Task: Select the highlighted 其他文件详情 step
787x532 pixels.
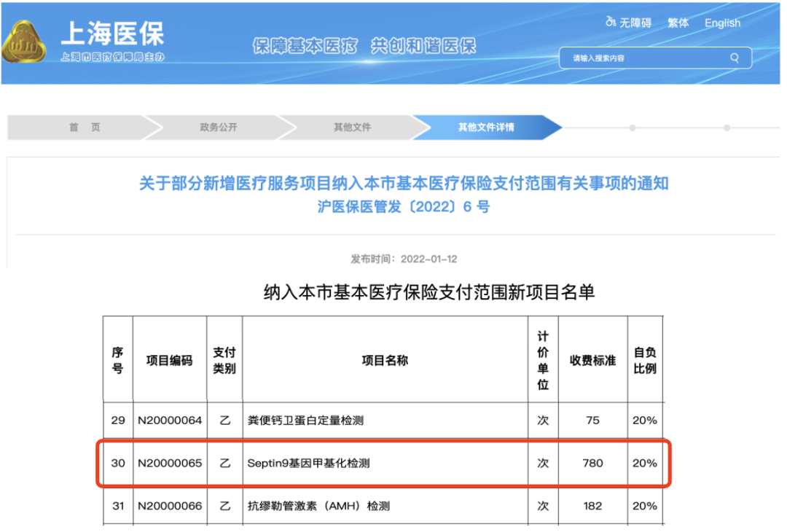Action: pos(486,127)
